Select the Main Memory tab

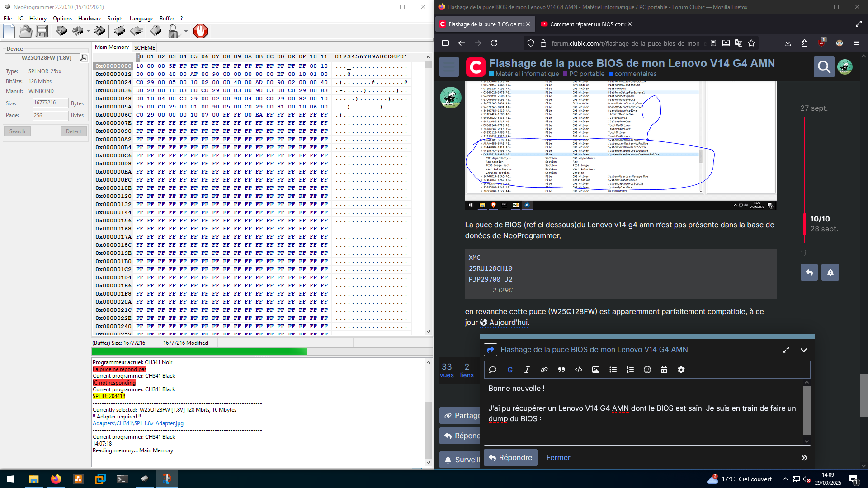tap(112, 47)
